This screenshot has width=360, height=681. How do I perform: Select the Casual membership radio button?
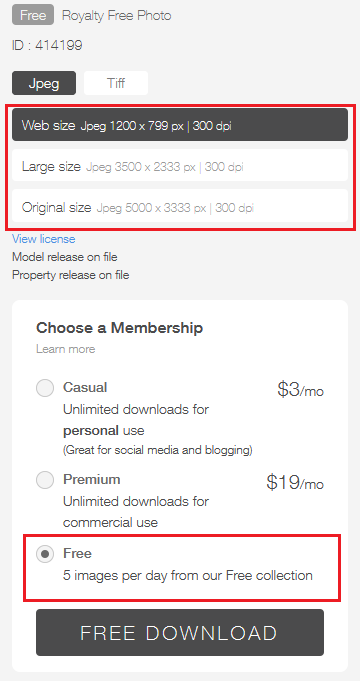tap(45, 388)
